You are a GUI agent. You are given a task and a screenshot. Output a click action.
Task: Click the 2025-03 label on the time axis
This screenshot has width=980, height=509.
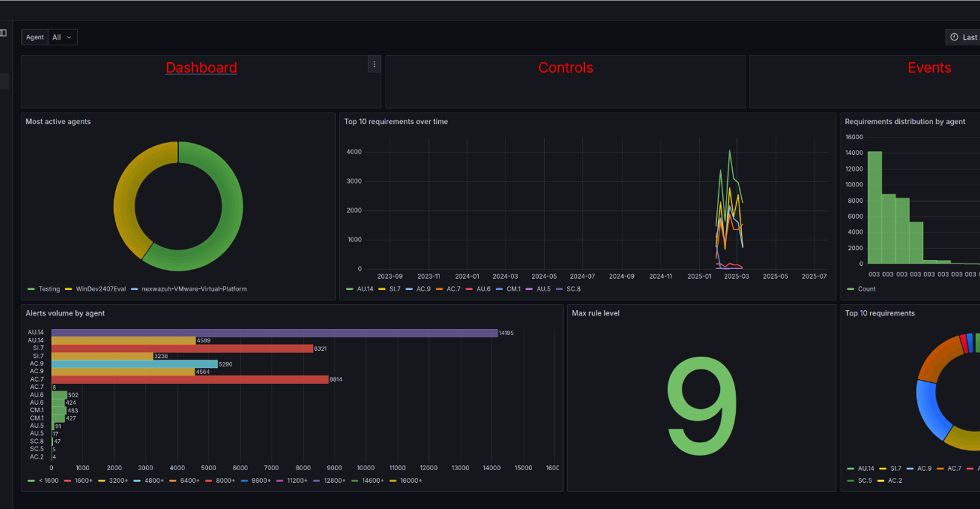point(736,276)
